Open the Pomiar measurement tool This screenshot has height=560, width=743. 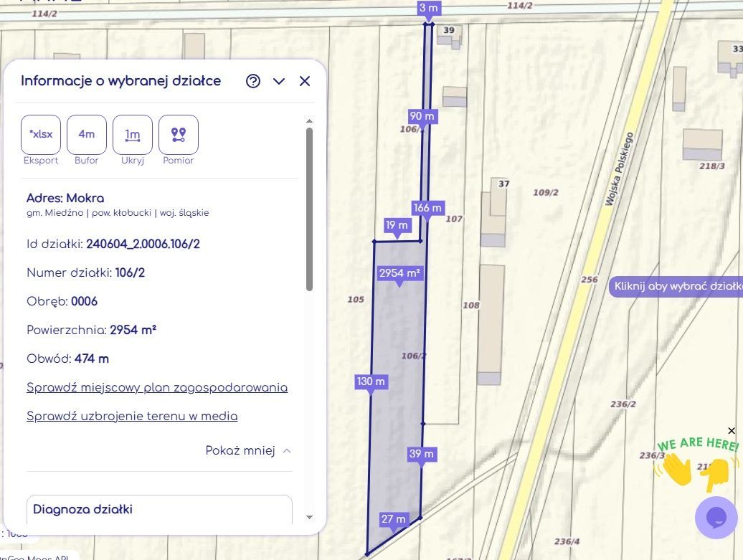pos(179,135)
